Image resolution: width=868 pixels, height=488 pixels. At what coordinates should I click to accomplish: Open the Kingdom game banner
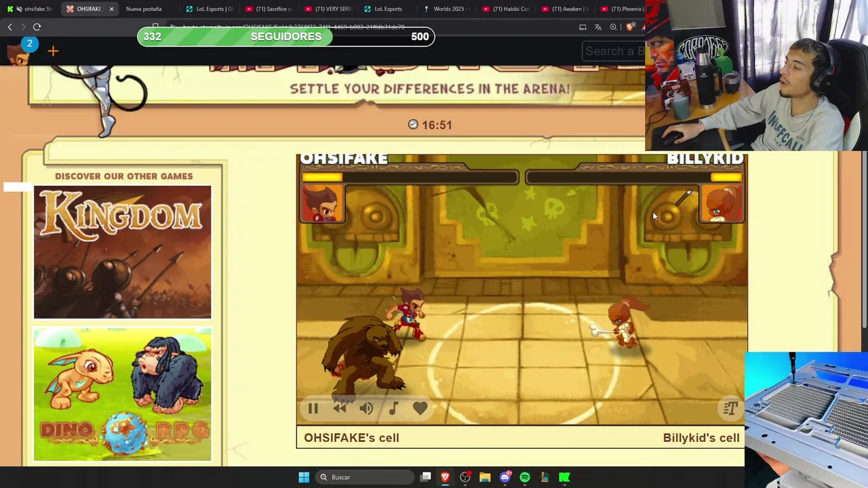pos(123,252)
